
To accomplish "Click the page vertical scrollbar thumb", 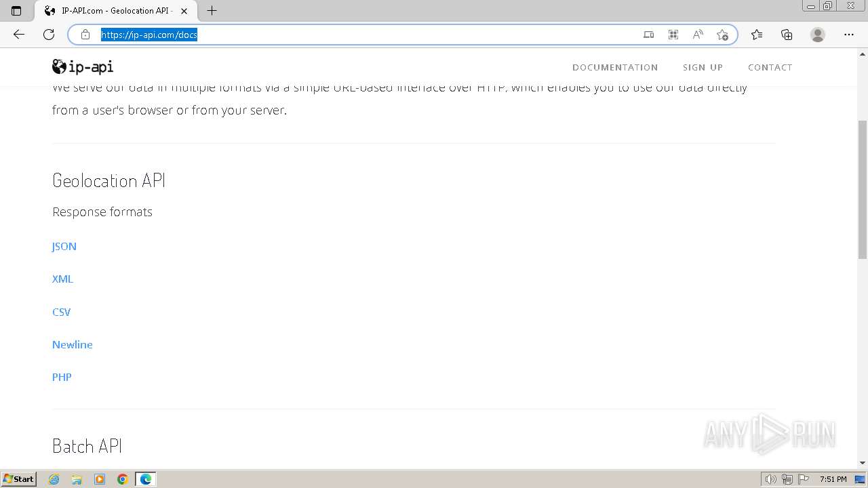I will (x=863, y=189).
